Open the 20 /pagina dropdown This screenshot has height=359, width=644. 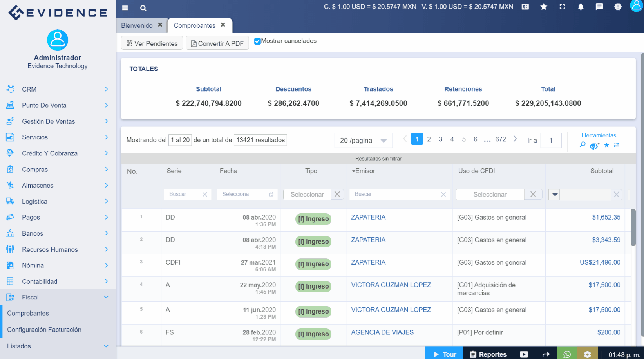point(363,140)
